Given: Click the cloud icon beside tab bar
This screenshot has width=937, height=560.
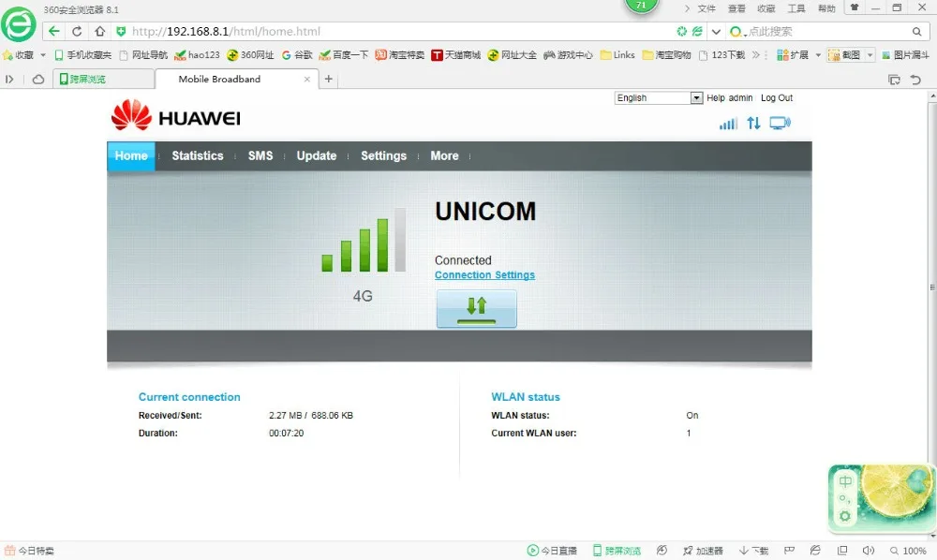Looking at the screenshot, I should pos(38,79).
